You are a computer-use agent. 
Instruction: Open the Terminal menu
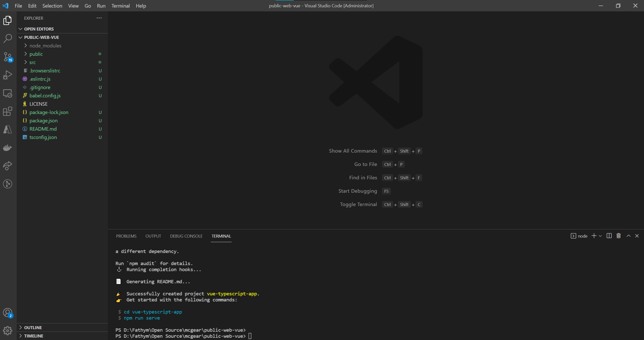click(x=121, y=6)
